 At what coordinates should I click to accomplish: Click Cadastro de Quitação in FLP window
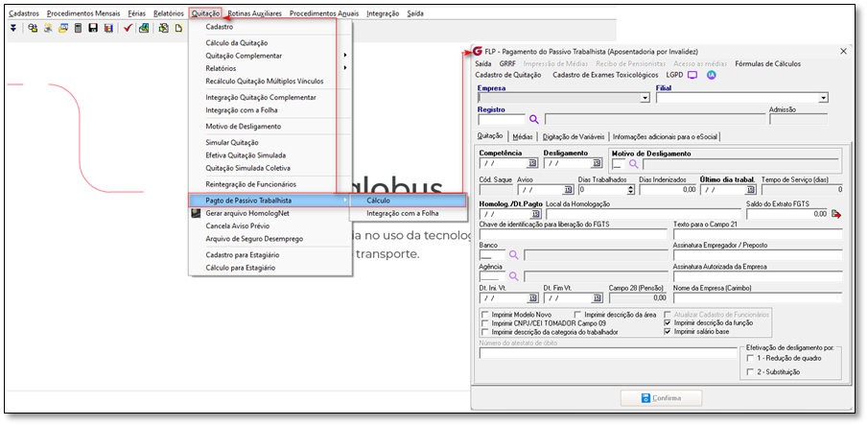click(508, 75)
